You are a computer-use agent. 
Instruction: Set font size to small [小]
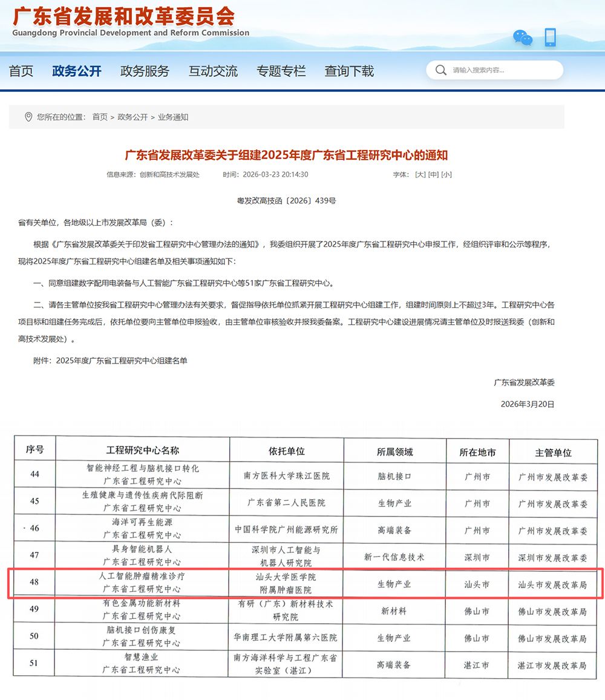446,174
